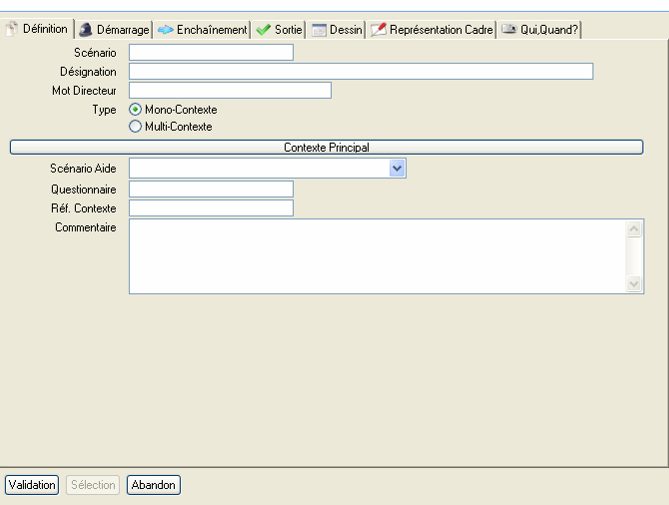Focus the Scénario text field
Viewport: 669px width, 505px height.
[x=211, y=53]
